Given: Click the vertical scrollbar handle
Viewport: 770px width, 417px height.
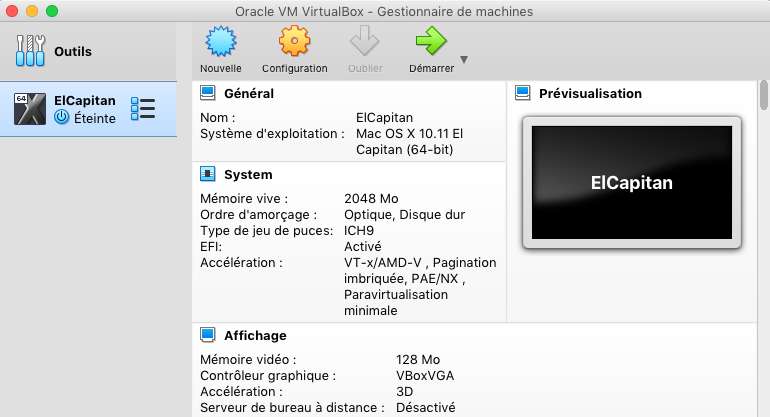Looking at the screenshot, I should pyautogui.click(x=764, y=95).
